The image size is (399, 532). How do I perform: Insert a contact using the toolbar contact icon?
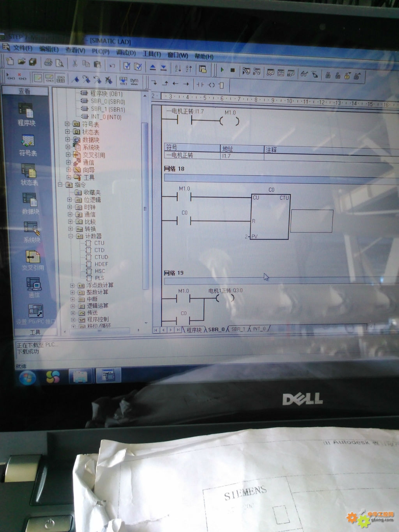click(200, 84)
